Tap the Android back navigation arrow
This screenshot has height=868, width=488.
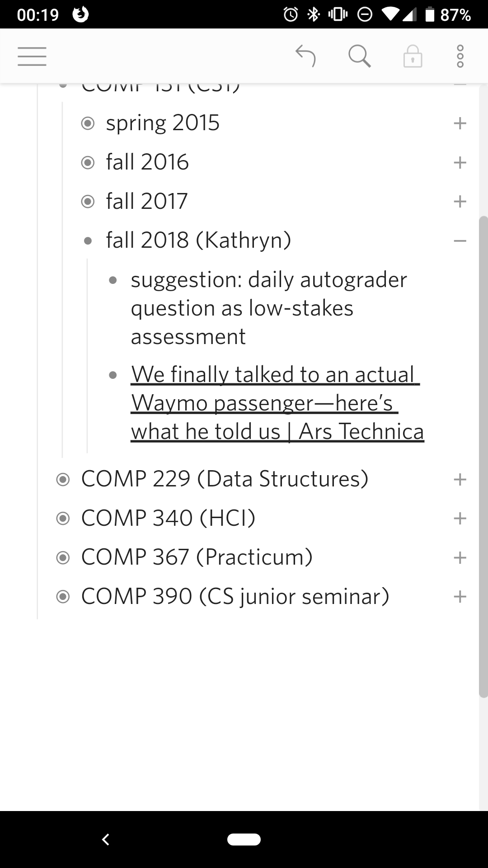106,840
